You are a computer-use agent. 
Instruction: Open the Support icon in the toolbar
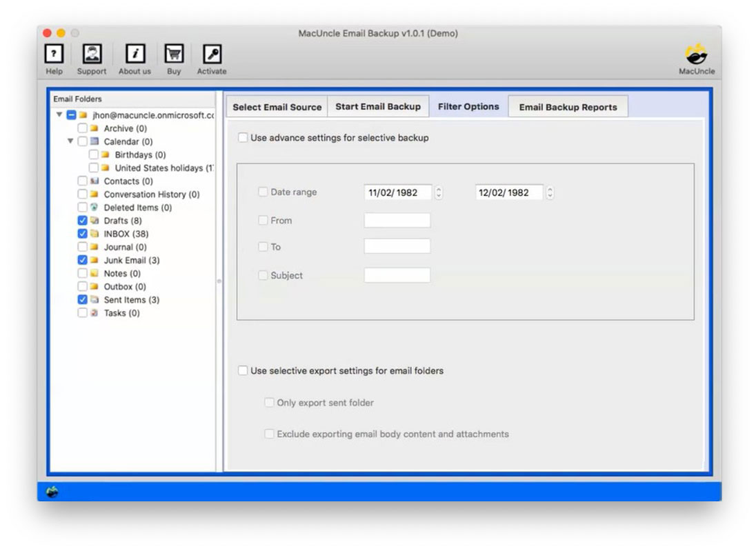pyautogui.click(x=92, y=54)
